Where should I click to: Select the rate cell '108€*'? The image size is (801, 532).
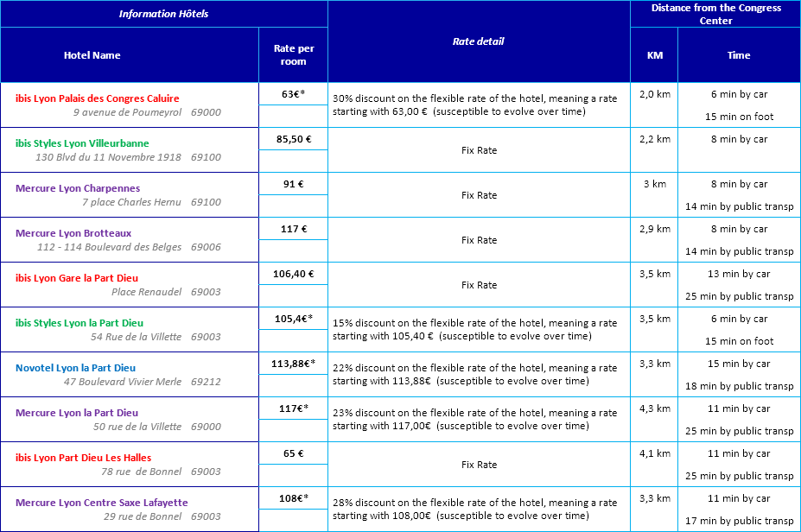(x=293, y=498)
